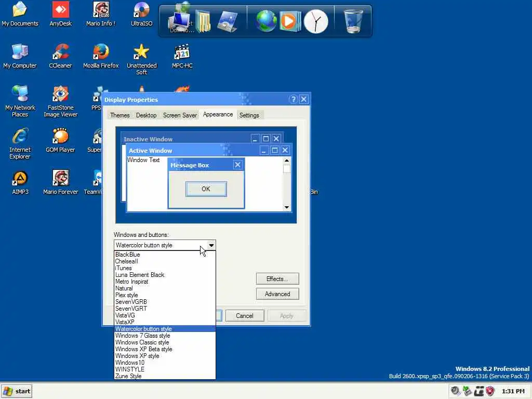Click the disk drive dock icon
The height and width of the screenshot is (399, 532).
(x=228, y=21)
